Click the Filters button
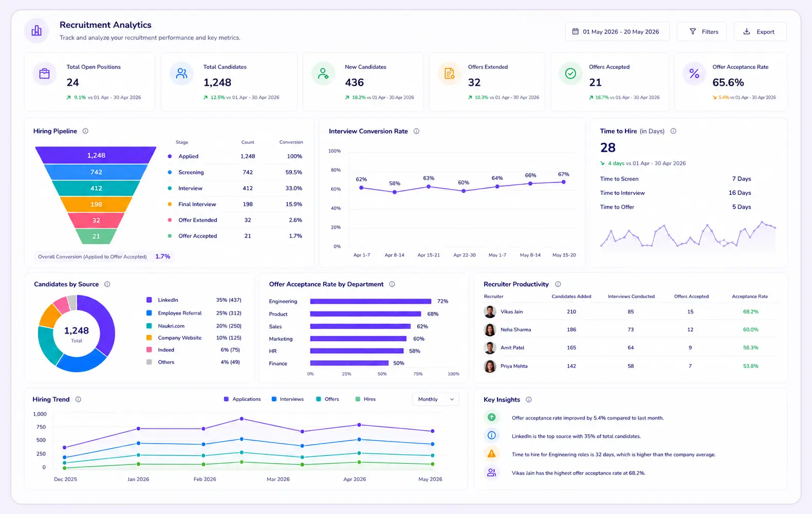812x514 pixels. tap(702, 31)
